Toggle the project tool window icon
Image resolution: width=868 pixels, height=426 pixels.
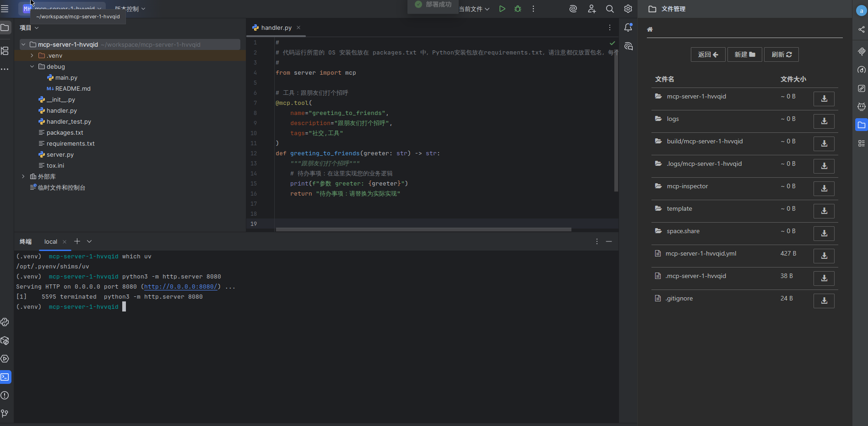point(5,27)
